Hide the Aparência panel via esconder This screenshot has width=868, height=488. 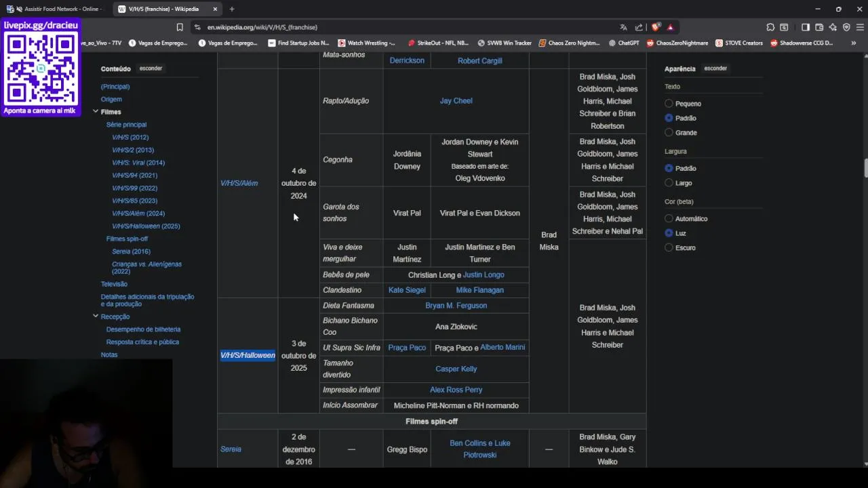tap(715, 68)
